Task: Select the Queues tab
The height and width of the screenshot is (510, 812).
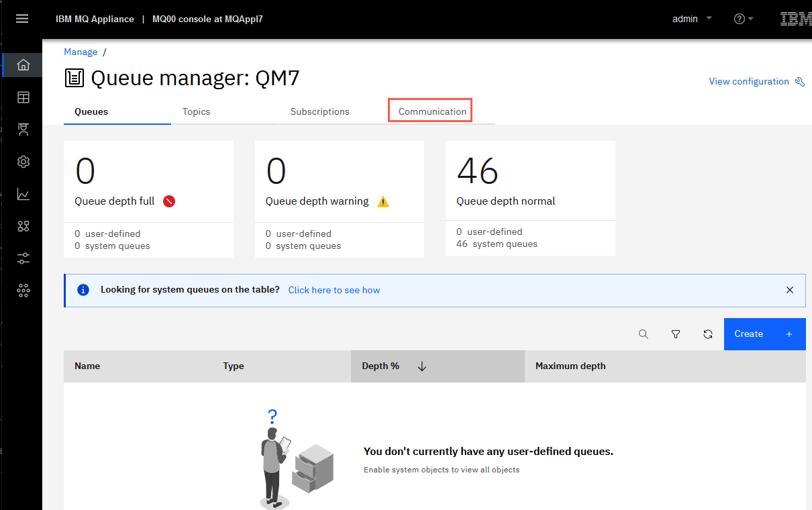Action: click(x=117, y=111)
